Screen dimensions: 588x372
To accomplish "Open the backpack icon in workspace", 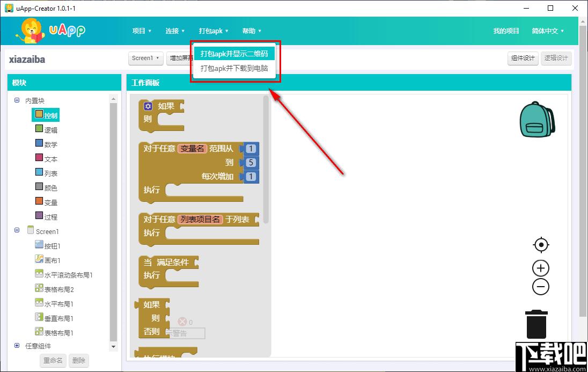I will tap(537, 119).
